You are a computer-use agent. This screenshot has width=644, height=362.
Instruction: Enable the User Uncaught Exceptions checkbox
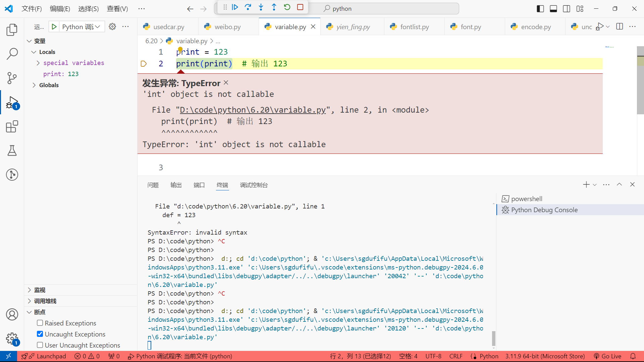(40, 345)
